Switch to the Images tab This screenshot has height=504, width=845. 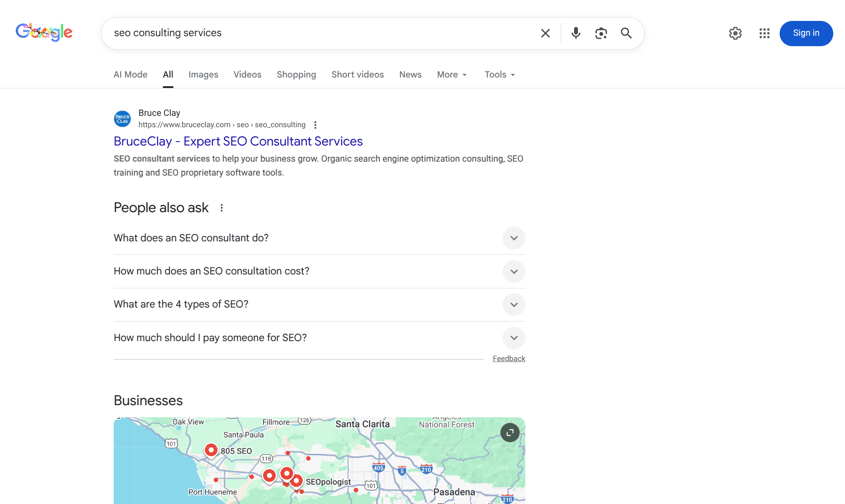203,74
